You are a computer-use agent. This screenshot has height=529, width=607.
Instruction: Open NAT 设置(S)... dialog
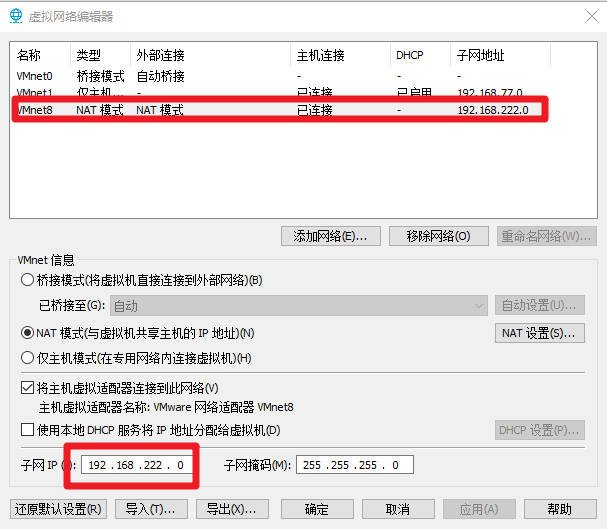(540, 333)
